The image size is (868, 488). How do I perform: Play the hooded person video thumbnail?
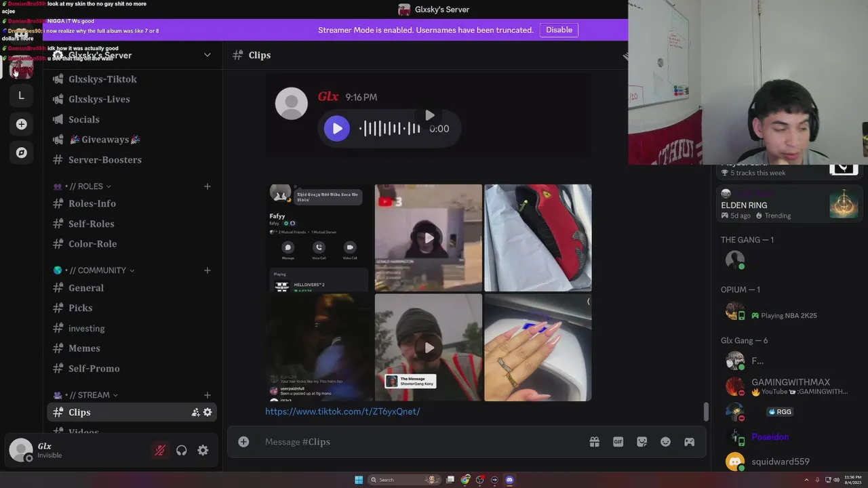coord(429,238)
